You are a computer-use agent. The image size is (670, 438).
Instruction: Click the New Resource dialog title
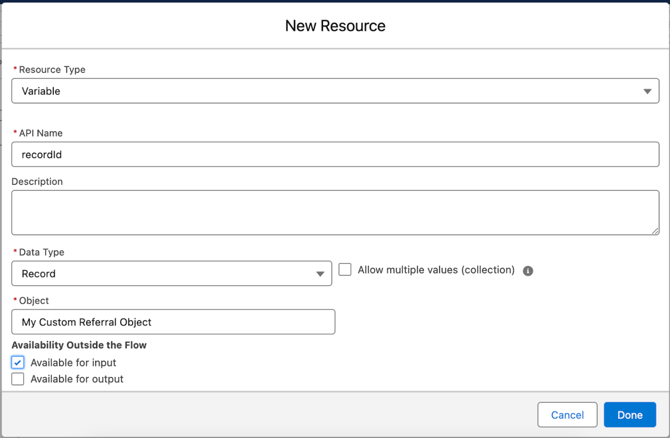[x=335, y=26]
